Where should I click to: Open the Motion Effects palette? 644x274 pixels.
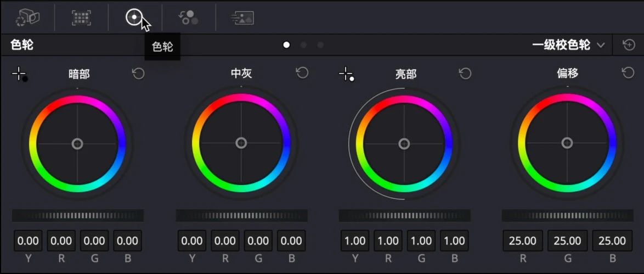tap(242, 18)
